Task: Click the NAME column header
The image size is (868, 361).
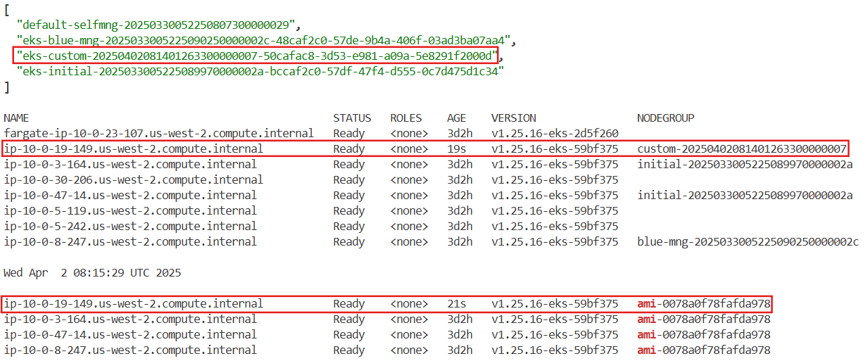Action: [x=17, y=118]
